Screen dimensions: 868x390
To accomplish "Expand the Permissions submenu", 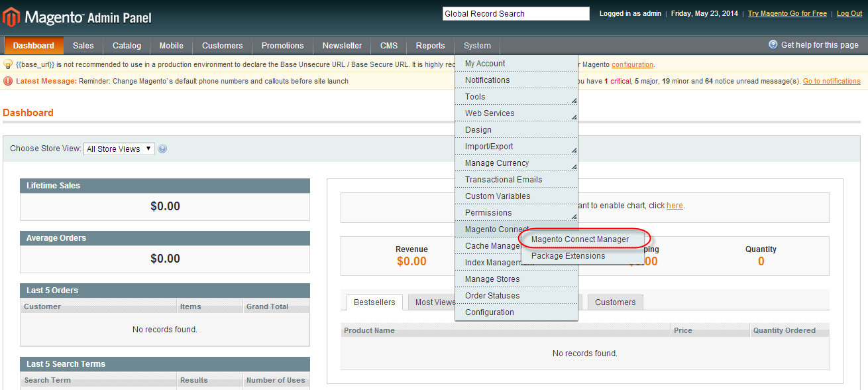I will [x=516, y=213].
